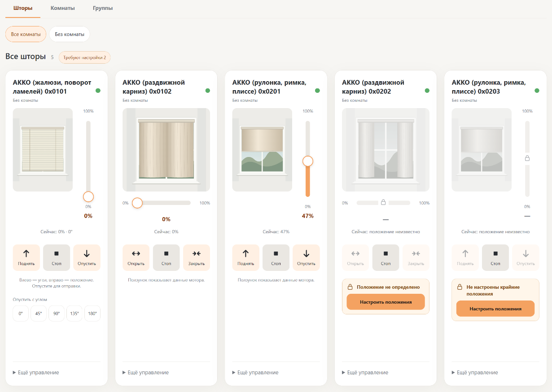Click the Открыть button on card 0x0202
Viewport: 552px width, 392px height.
click(x=355, y=257)
